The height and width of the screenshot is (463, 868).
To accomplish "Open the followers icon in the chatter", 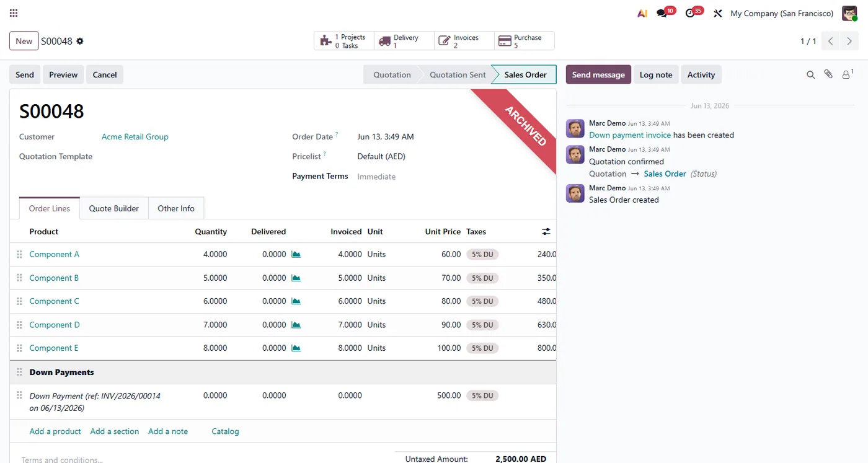I will pos(847,75).
